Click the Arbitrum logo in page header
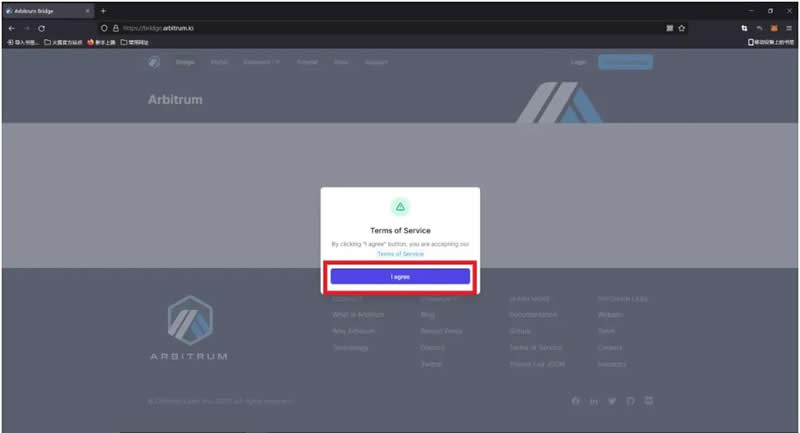This screenshot has height=433, width=800. [x=154, y=62]
